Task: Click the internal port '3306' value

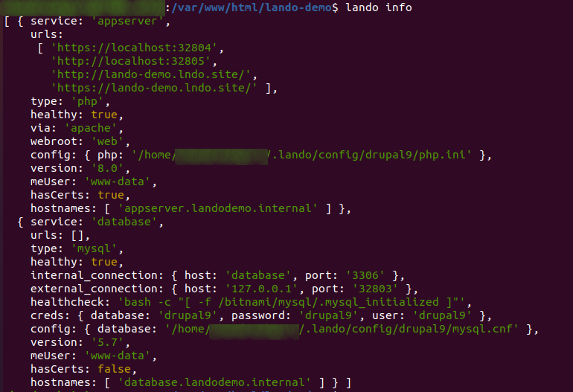Action: [365, 275]
